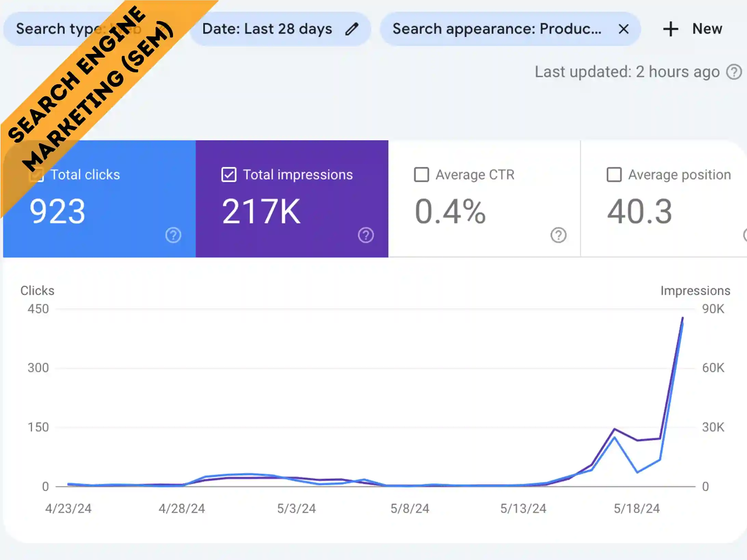
Task: Click the New filter label
Action: (707, 29)
